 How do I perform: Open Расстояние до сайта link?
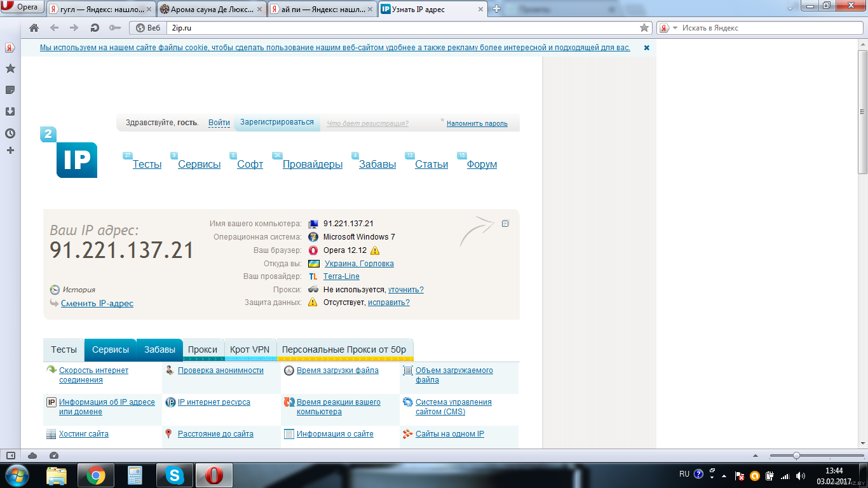[x=215, y=434]
